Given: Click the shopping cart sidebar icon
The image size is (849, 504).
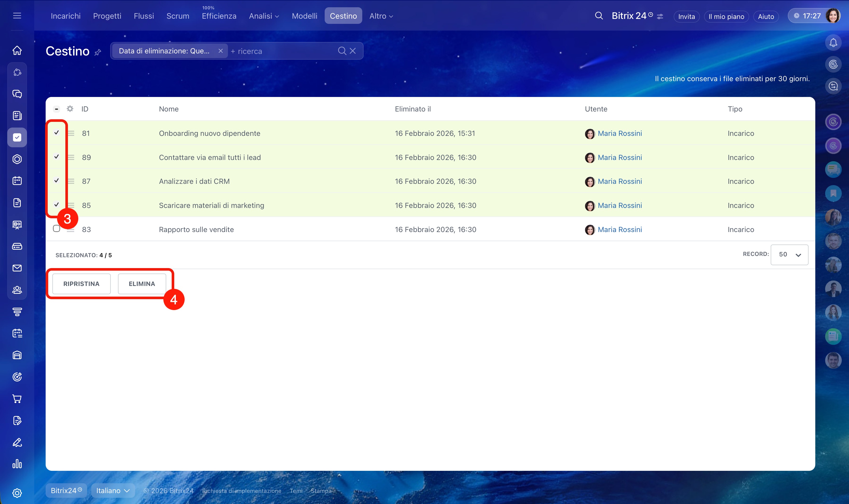Looking at the screenshot, I should [17, 399].
